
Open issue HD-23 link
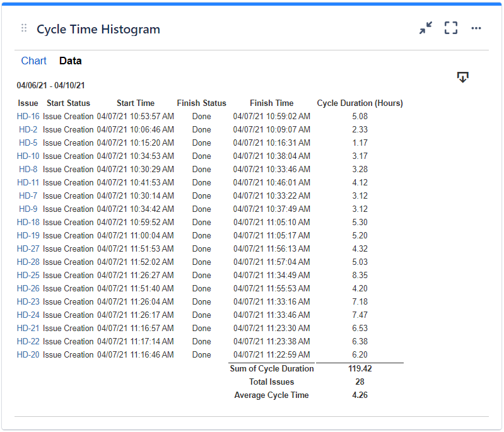coord(28,302)
